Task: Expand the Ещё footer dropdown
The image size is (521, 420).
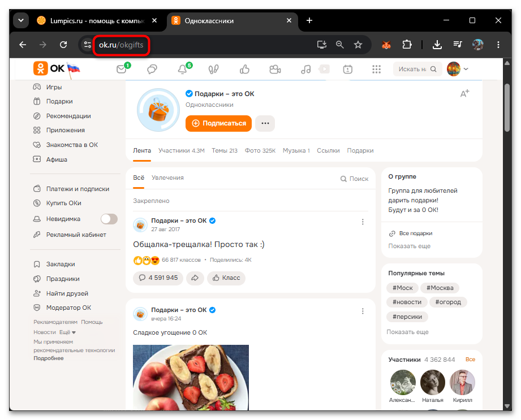Action: tap(67, 332)
